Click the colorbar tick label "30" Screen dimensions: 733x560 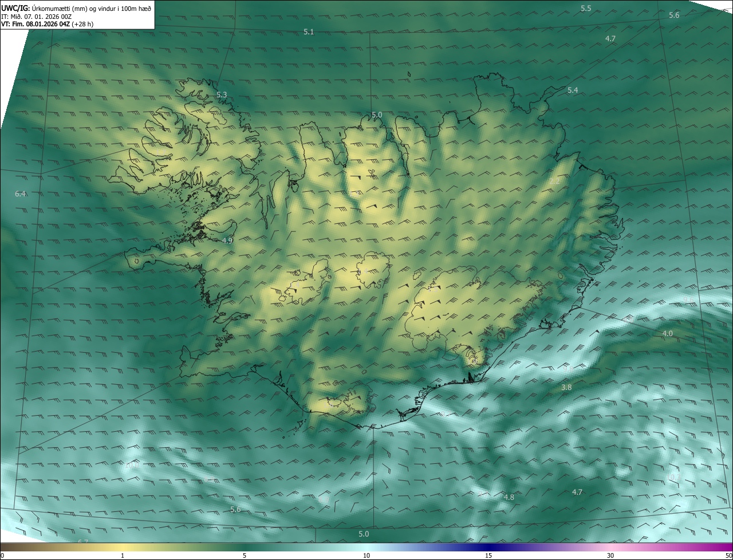610,555
